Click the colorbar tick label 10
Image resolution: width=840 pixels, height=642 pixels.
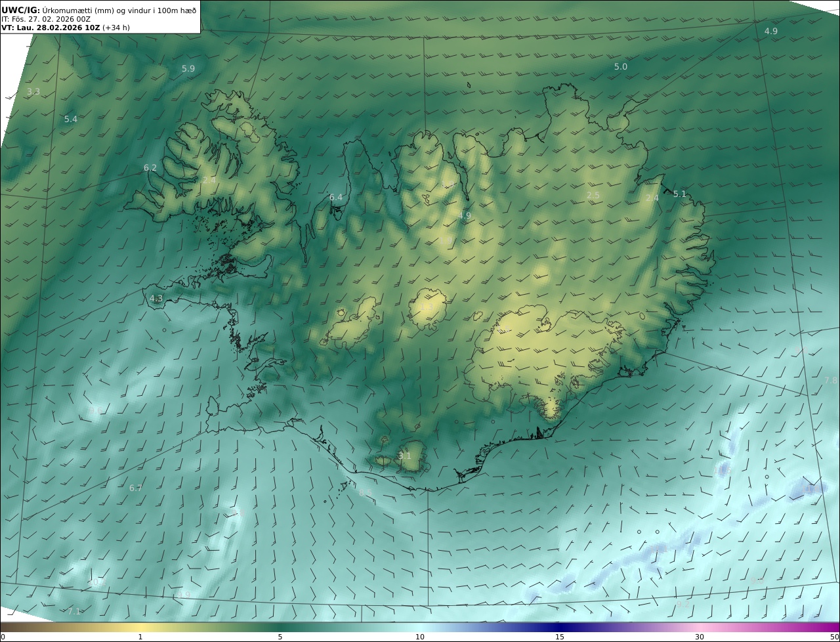click(420, 637)
